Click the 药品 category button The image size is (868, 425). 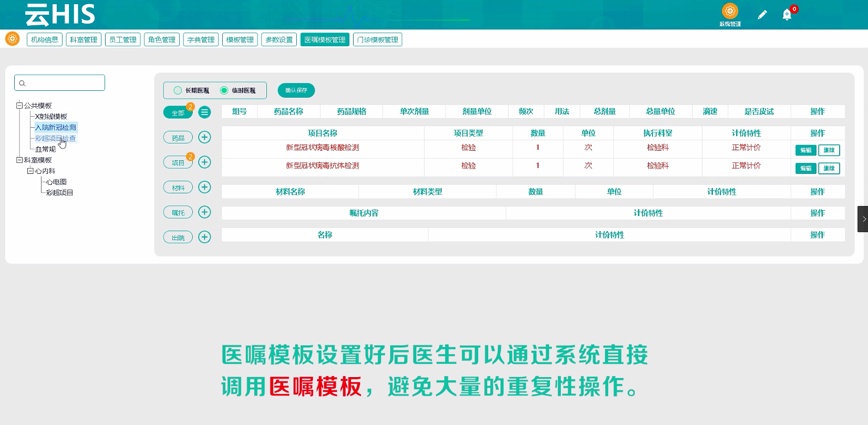point(178,138)
